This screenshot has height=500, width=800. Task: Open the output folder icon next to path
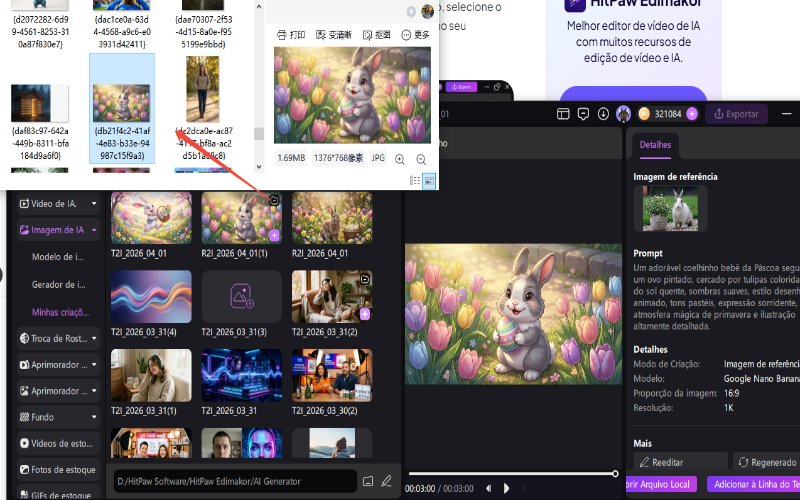coord(368,481)
